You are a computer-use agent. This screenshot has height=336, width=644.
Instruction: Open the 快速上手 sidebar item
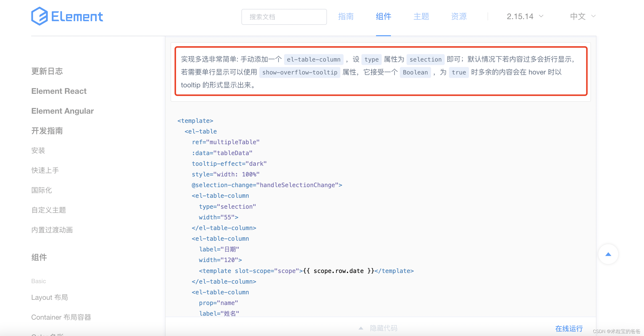(x=45, y=170)
